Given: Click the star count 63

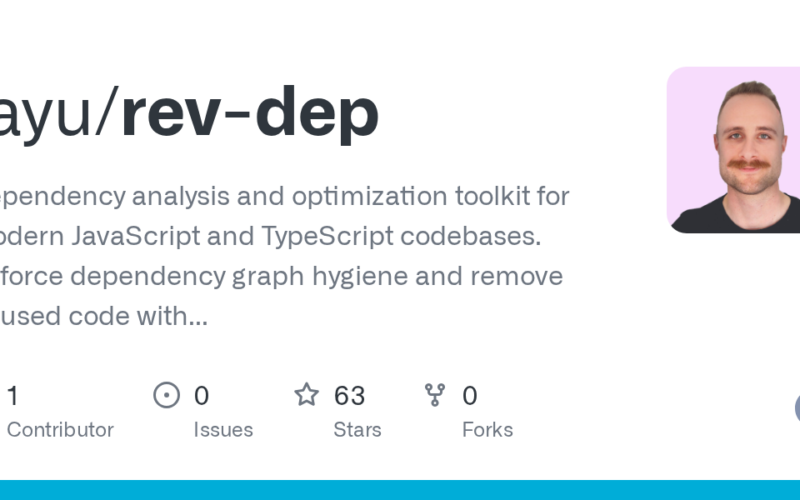Looking at the screenshot, I should [349, 396].
